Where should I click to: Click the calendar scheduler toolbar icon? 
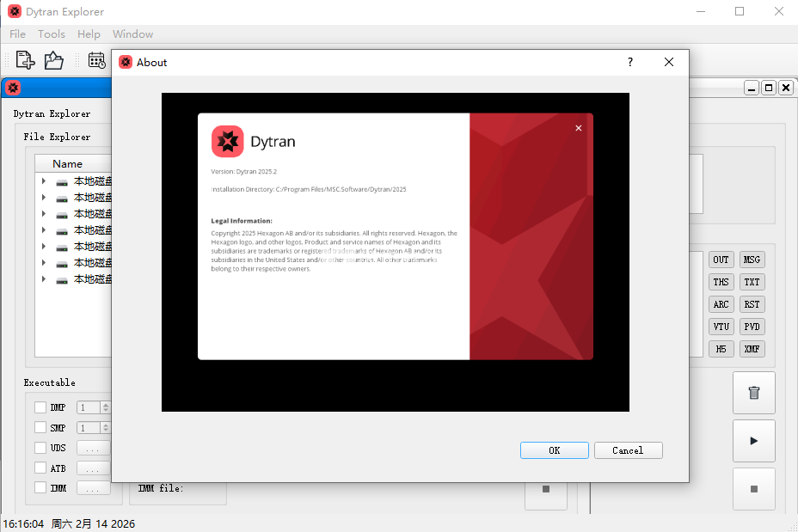(x=96, y=60)
